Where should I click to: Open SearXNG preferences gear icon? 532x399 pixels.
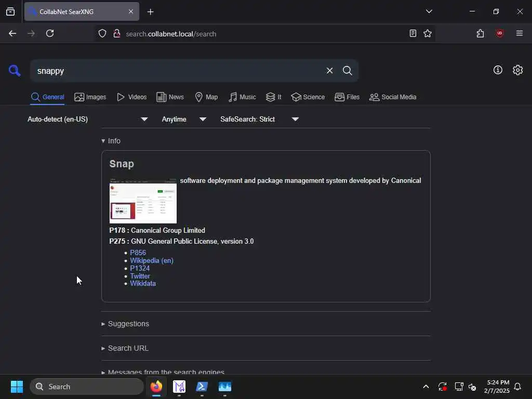click(x=518, y=70)
